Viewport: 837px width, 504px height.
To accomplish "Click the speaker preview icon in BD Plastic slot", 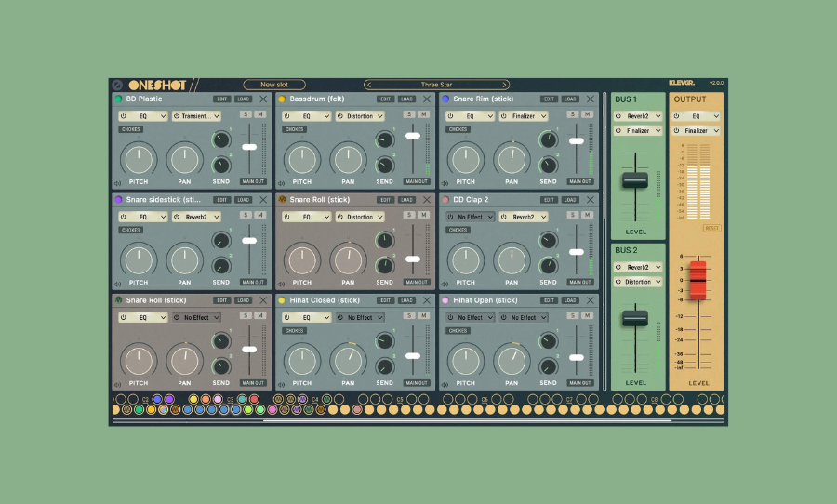I will [x=117, y=182].
